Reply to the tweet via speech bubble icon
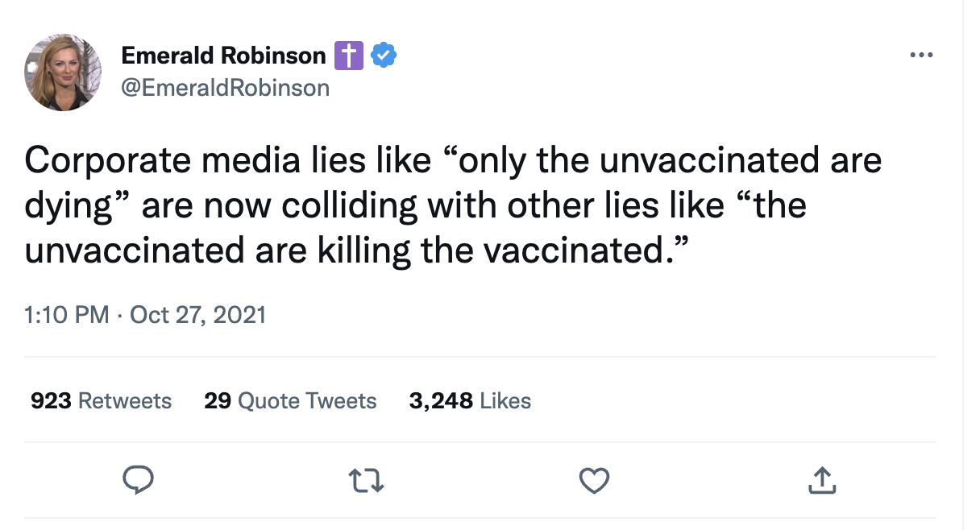This screenshot has height=530, width=980. point(138,481)
